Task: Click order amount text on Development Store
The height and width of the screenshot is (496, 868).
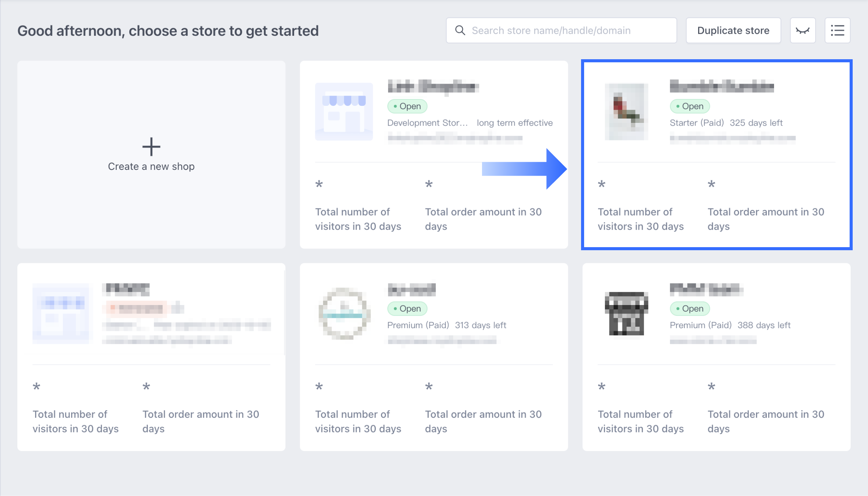Action: [483, 219]
